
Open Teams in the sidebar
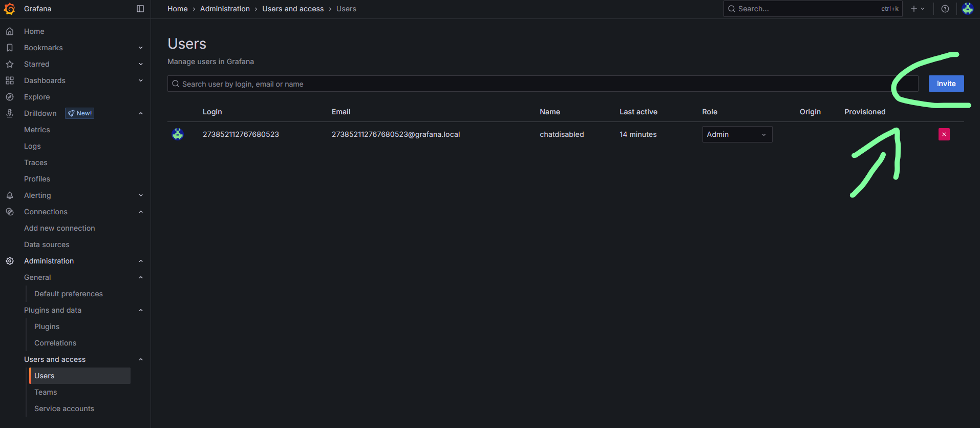[46, 392]
